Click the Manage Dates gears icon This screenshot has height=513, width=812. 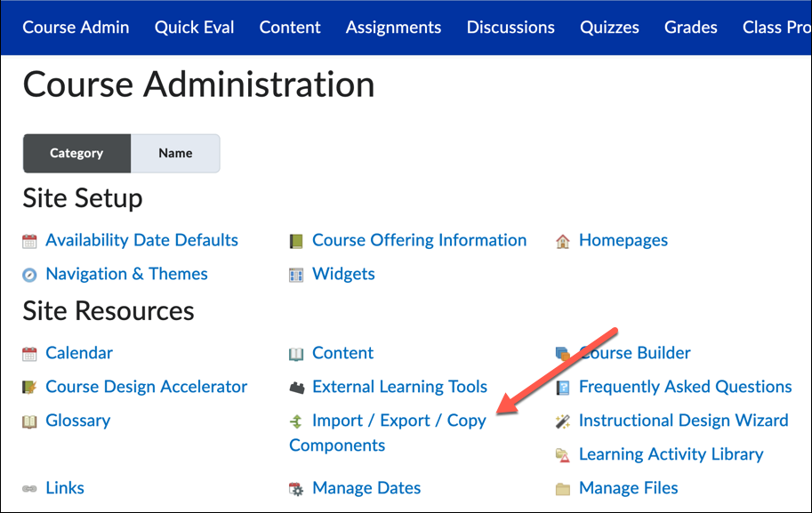click(295, 488)
